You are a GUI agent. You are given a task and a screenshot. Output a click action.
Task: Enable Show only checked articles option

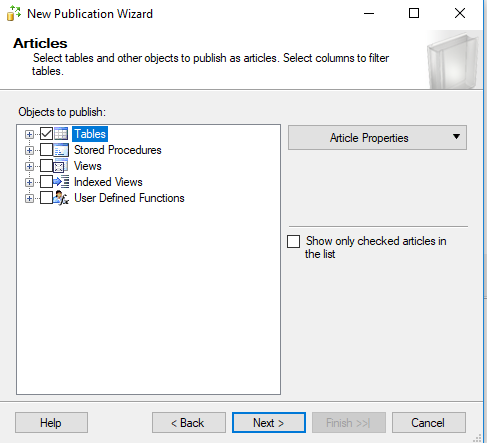(293, 241)
